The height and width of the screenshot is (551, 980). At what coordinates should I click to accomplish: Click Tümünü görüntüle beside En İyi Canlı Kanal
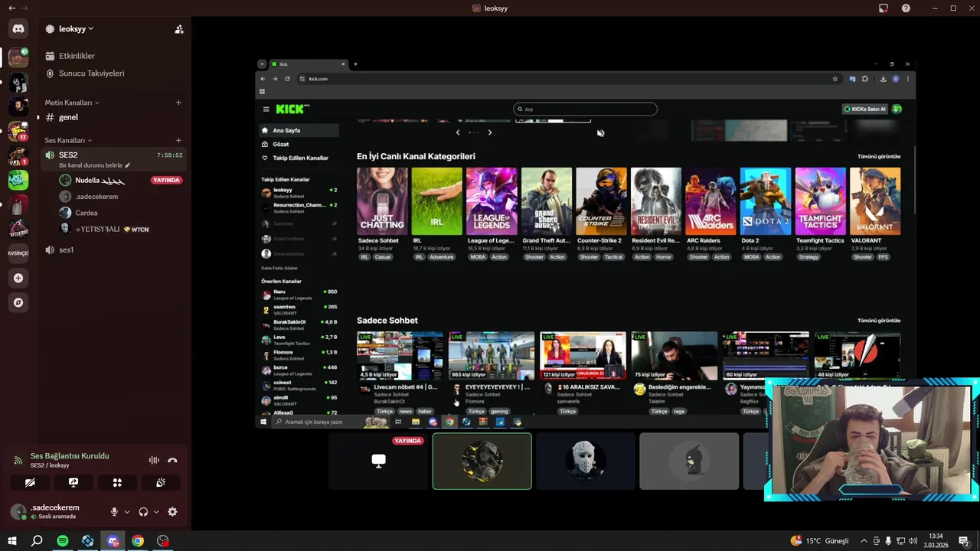pyautogui.click(x=879, y=156)
